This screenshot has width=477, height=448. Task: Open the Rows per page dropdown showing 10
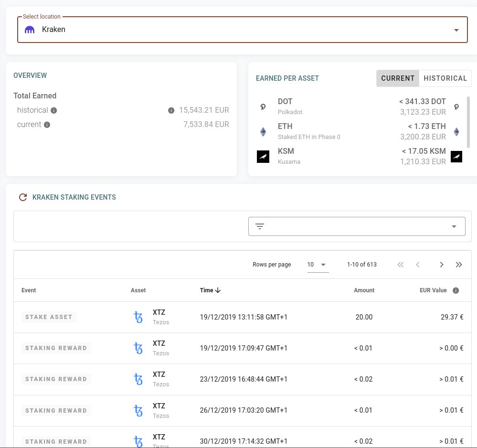pos(318,265)
